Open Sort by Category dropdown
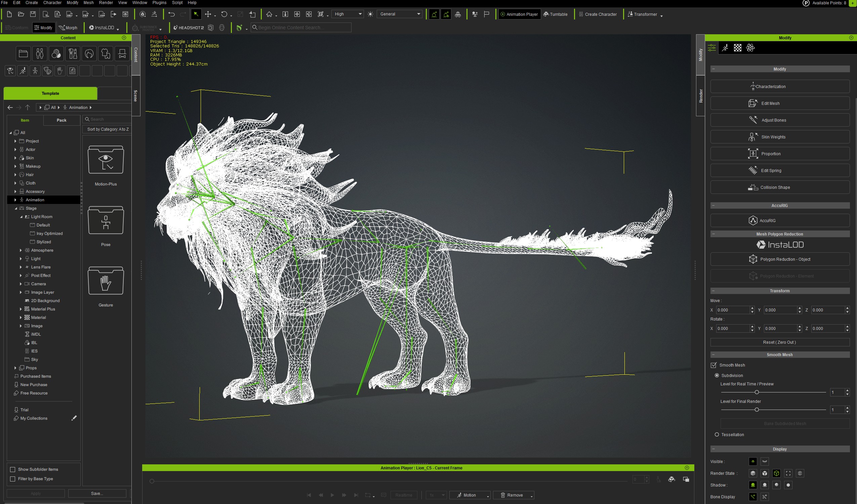This screenshot has height=504, width=857. 108,129
